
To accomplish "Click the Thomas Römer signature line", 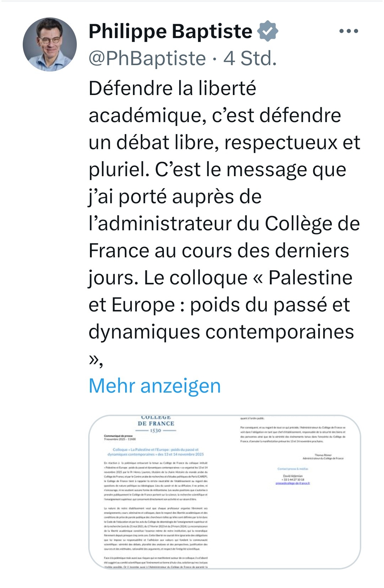I will [323, 455].
